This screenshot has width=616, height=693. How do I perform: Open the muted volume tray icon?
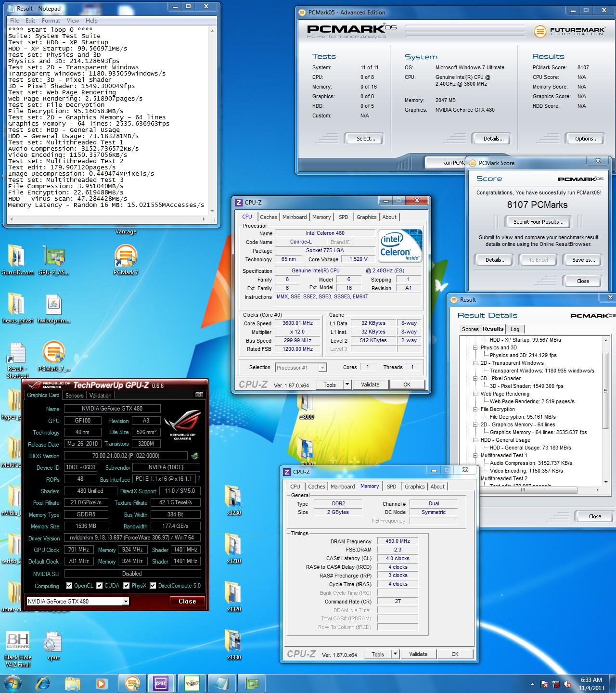[569, 684]
